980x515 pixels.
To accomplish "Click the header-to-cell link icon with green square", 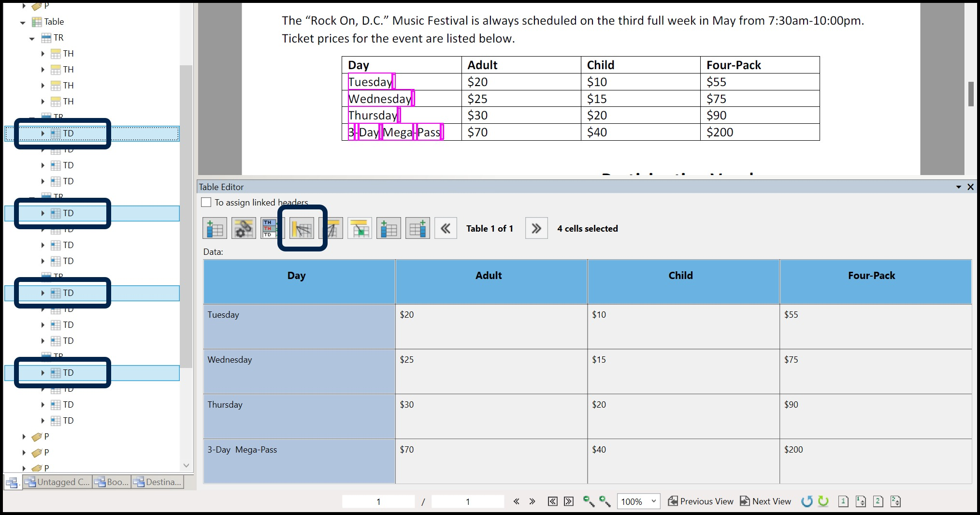I will (x=360, y=229).
